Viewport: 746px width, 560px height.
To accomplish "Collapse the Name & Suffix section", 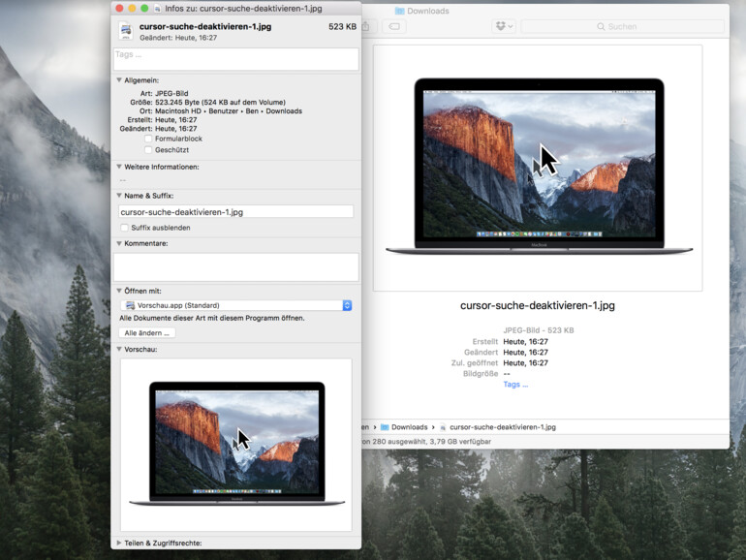I will click(119, 196).
